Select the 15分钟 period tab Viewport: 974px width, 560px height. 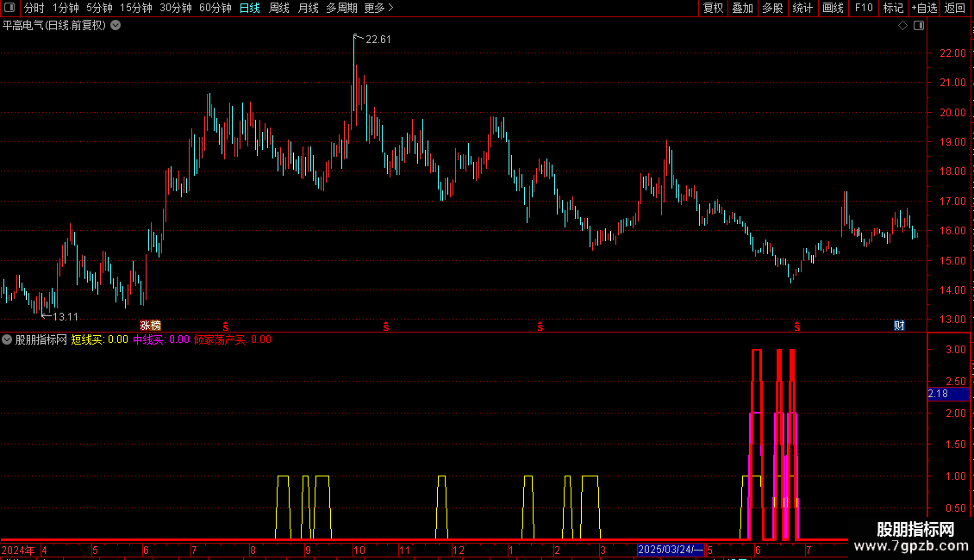point(135,8)
